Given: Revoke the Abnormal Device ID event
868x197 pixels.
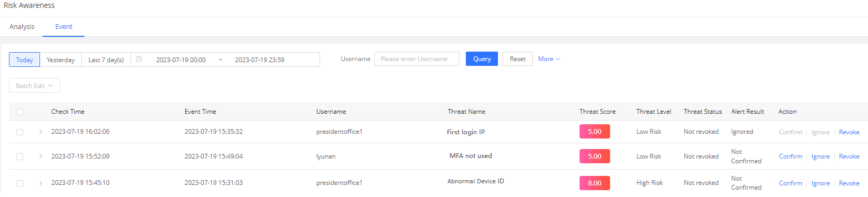Looking at the screenshot, I should (849, 183).
